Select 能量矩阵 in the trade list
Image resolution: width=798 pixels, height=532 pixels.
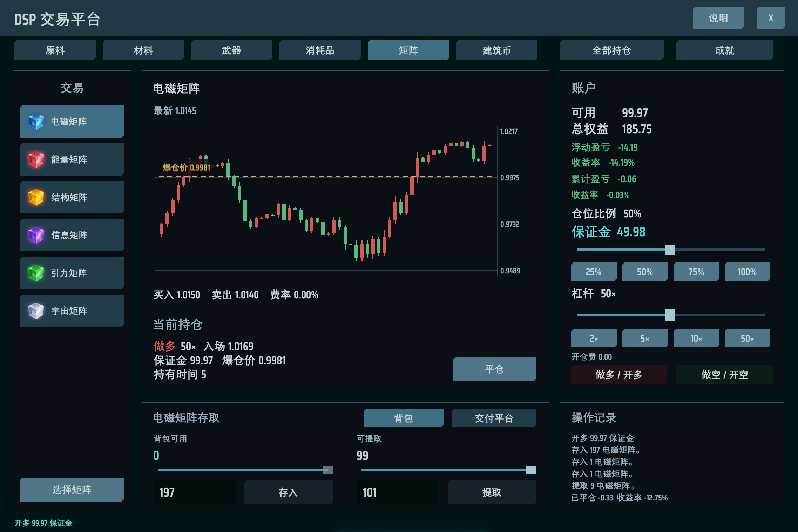pos(72,159)
